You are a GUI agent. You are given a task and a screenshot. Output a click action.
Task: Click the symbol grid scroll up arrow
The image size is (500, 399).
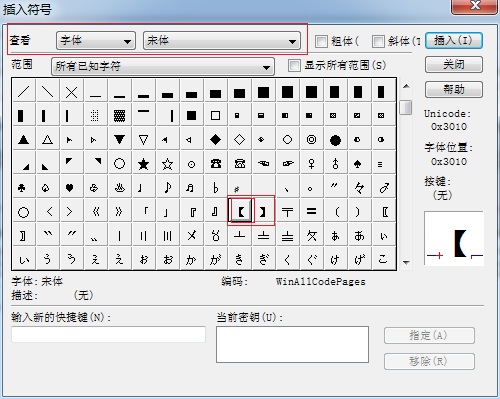(x=406, y=86)
